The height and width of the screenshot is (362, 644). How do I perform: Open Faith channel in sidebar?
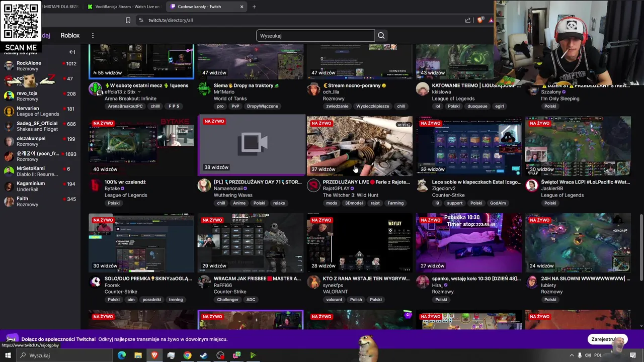(x=40, y=202)
